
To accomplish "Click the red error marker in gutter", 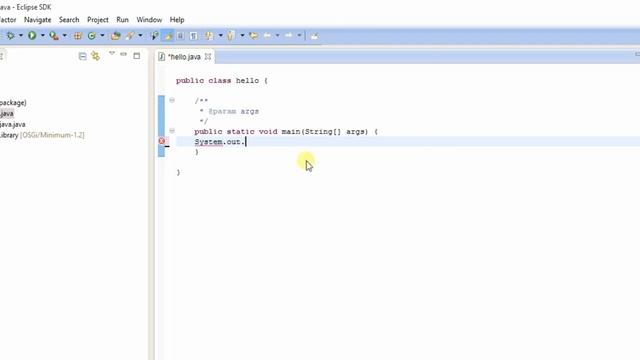I will tap(162, 141).
